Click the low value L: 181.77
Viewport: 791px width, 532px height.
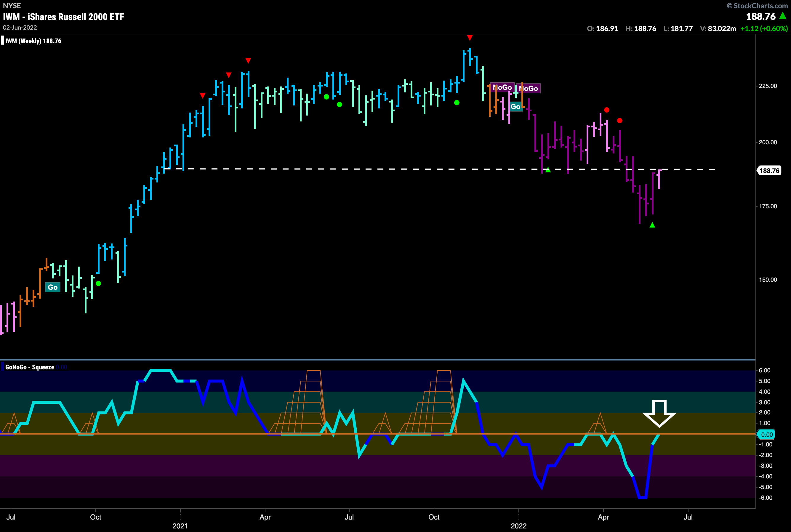(678, 28)
